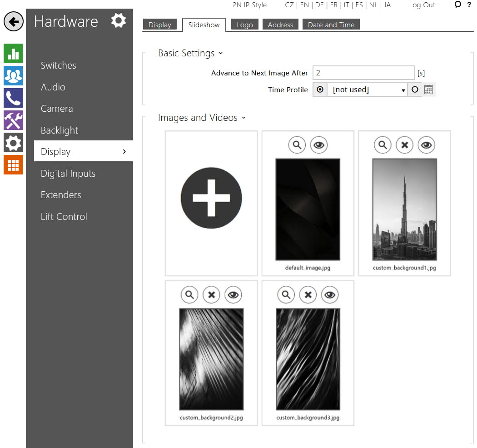
Task: Click the 2N IP Style product name
Action: pos(249,5)
